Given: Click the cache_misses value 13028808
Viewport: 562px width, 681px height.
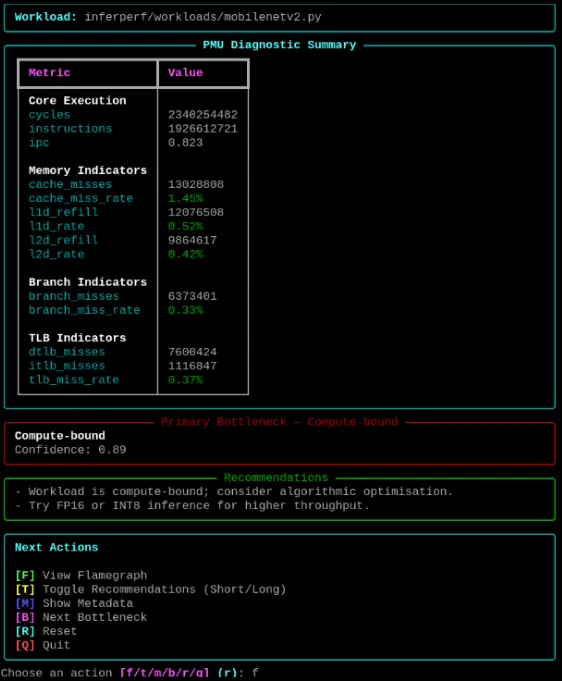Looking at the screenshot, I should pos(196,184).
